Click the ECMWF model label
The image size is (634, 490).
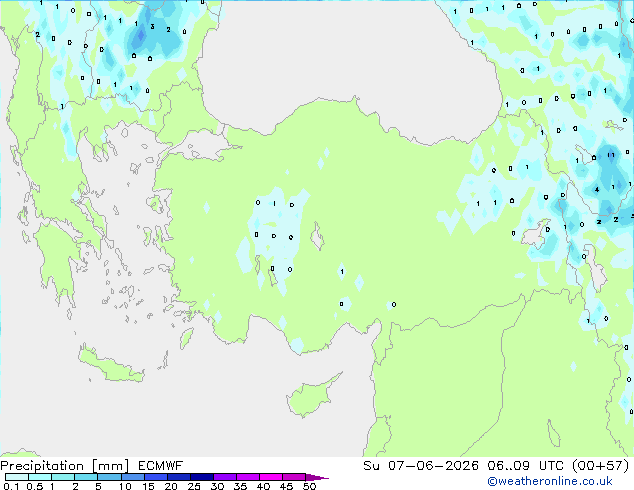161,466
